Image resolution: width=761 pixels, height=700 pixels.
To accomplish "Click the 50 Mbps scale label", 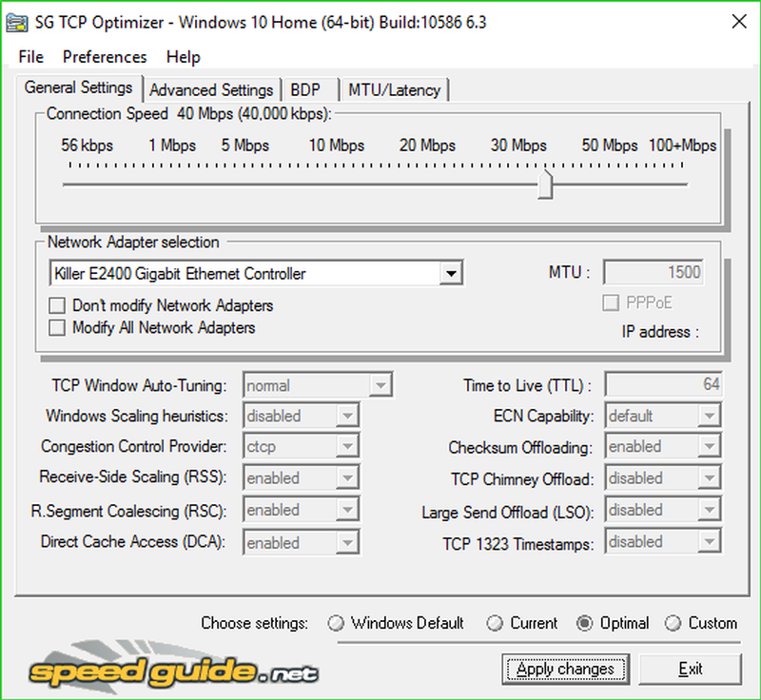I will 610,146.
